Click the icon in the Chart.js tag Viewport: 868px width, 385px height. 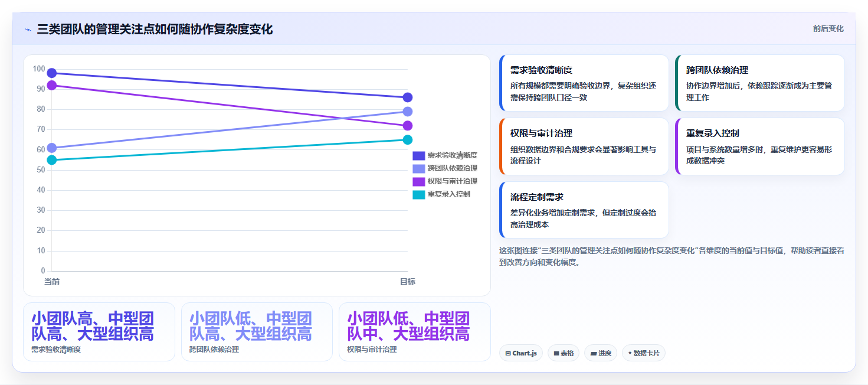tap(508, 353)
